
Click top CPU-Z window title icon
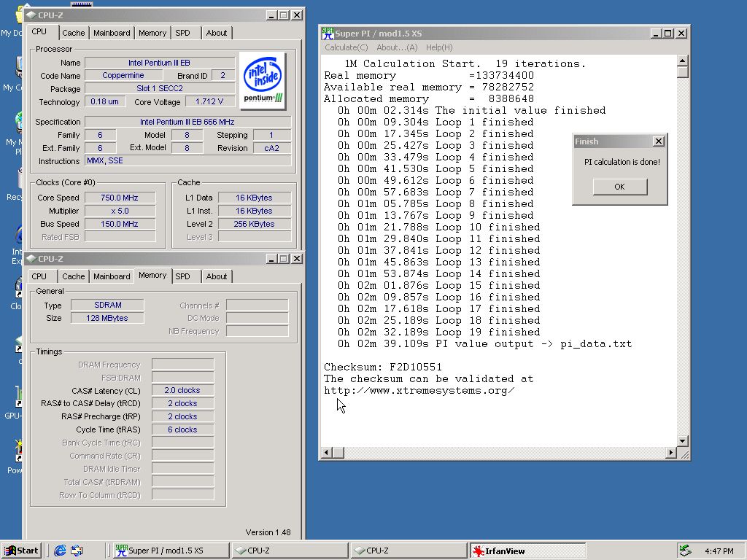click(x=31, y=15)
